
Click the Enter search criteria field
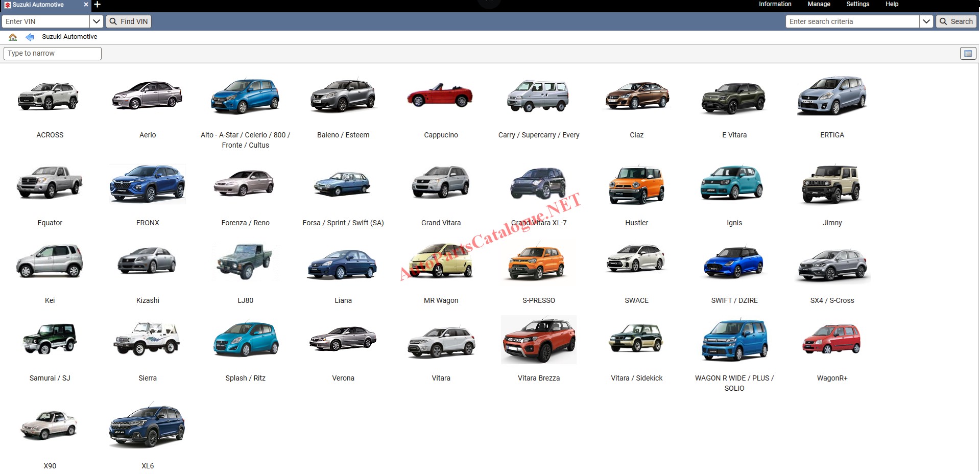852,21
